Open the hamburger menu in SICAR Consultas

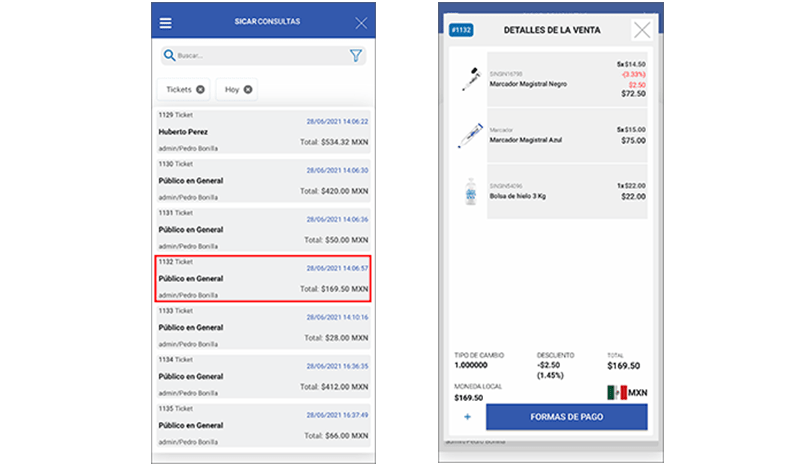click(x=166, y=22)
